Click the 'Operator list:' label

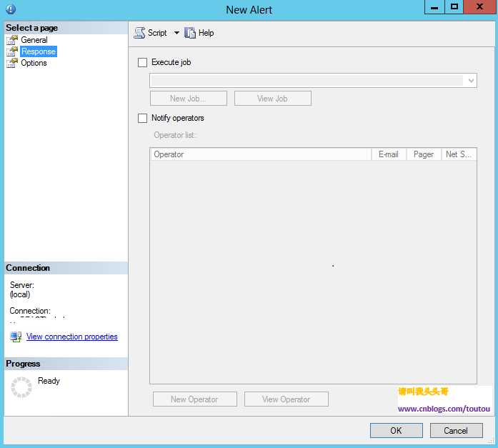click(174, 135)
